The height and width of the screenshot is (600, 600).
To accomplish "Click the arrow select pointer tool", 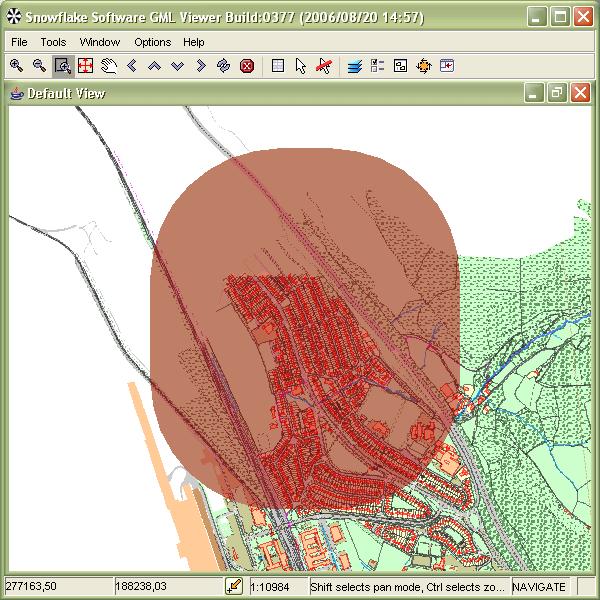I will point(301,66).
